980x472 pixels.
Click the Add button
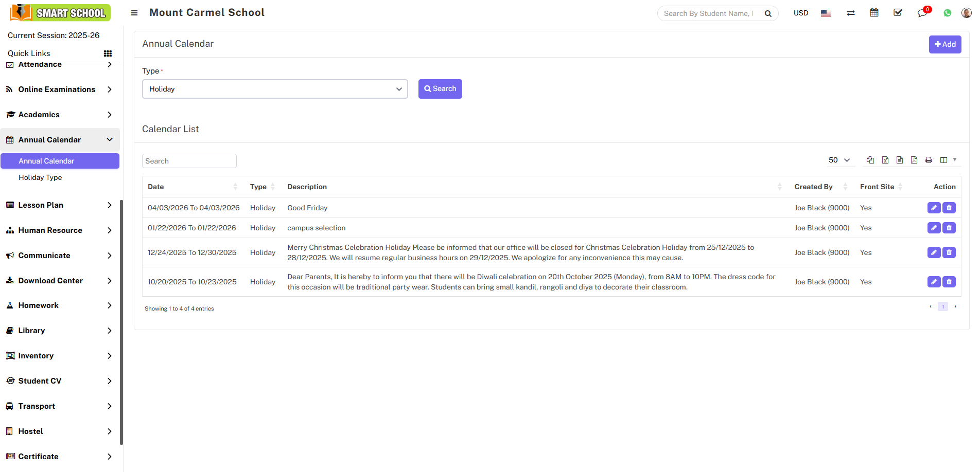[x=944, y=44]
